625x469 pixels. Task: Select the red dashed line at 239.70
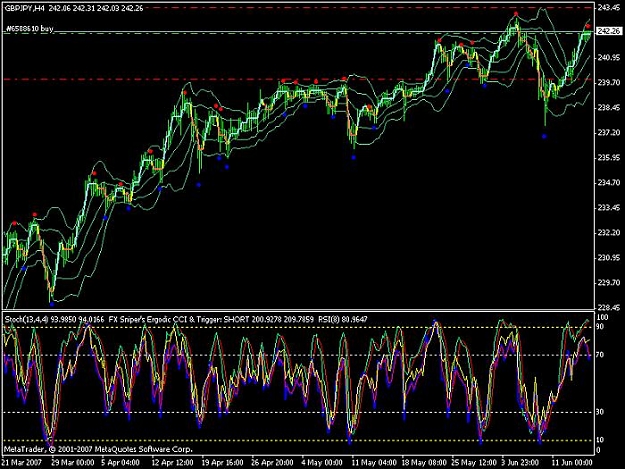[x=299, y=79]
